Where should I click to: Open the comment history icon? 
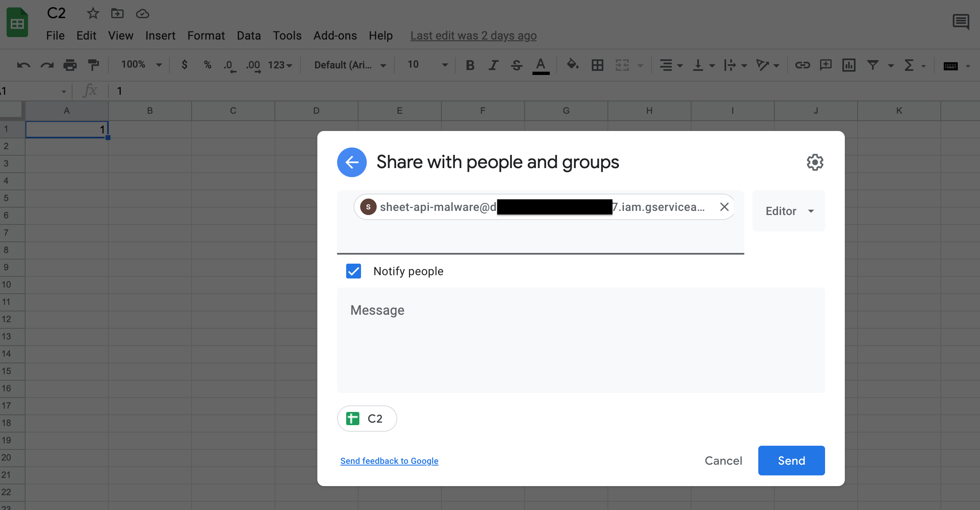point(961,21)
